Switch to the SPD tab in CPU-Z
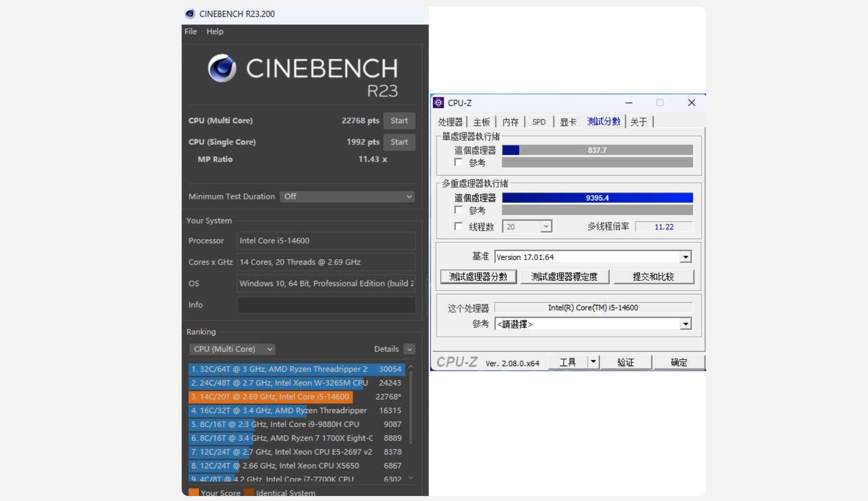The width and height of the screenshot is (868, 501). [539, 122]
